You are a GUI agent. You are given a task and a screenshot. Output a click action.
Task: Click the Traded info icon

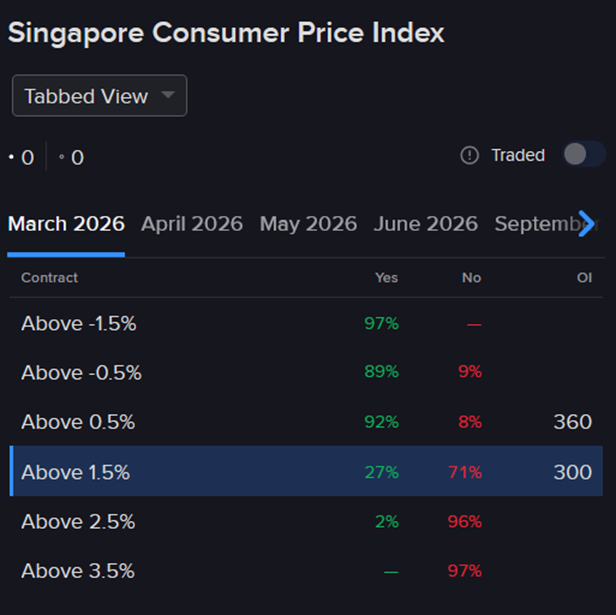470,155
